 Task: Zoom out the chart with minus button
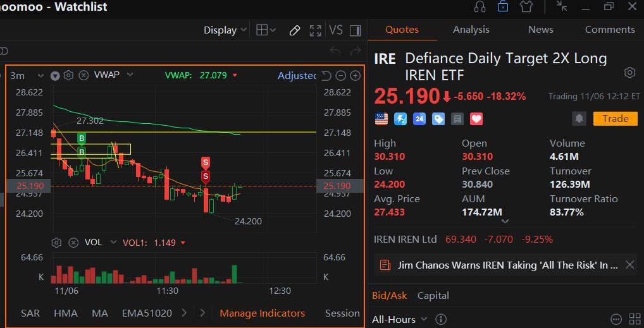coord(340,76)
